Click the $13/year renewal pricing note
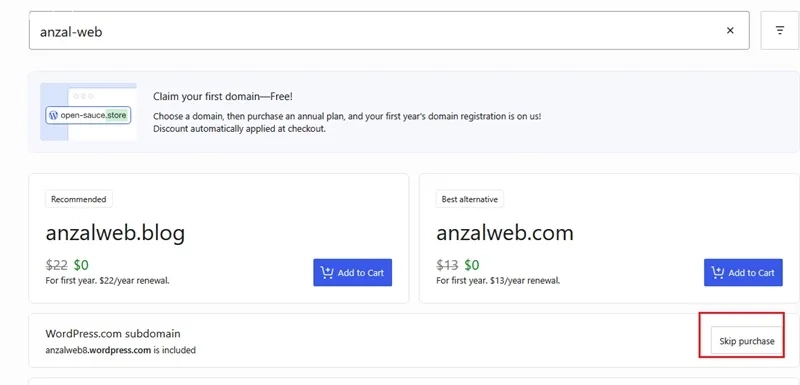The image size is (800, 385). (x=498, y=280)
